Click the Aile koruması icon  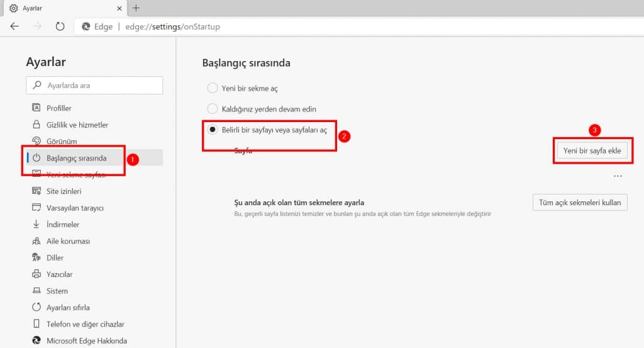coord(36,241)
